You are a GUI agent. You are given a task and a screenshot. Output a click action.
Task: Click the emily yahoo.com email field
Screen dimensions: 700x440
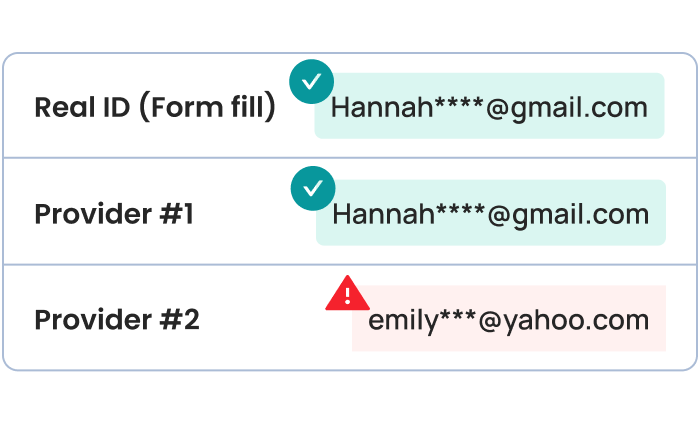pyautogui.click(x=509, y=320)
